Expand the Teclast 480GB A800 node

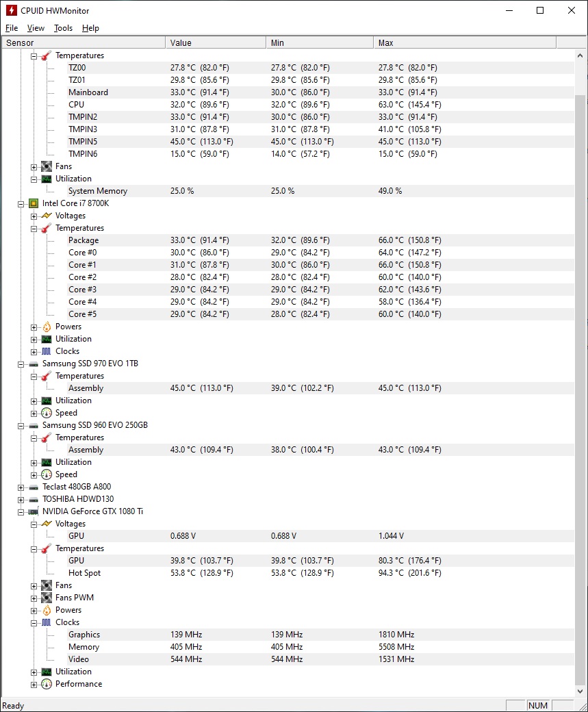coord(21,487)
